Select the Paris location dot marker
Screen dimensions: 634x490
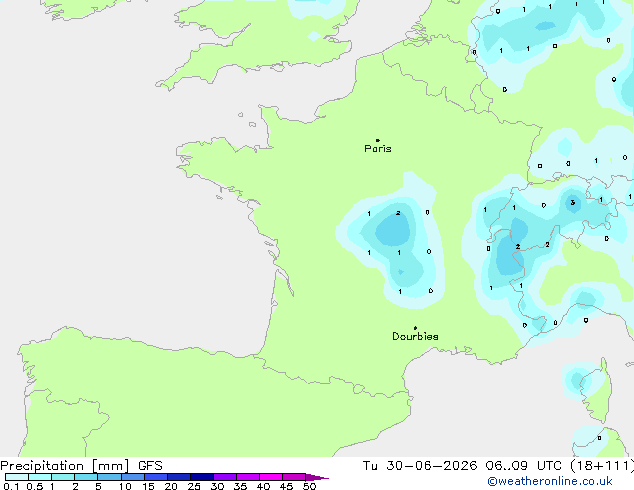pos(378,140)
